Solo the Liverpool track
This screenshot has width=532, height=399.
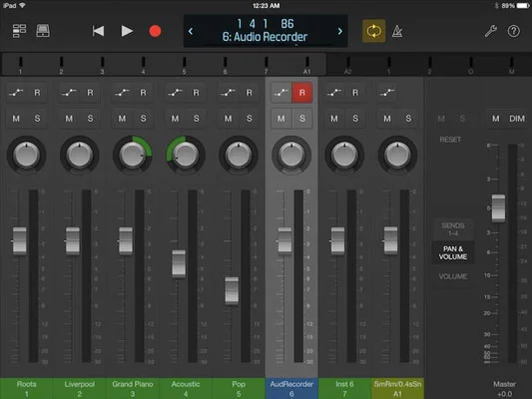[x=90, y=119]
